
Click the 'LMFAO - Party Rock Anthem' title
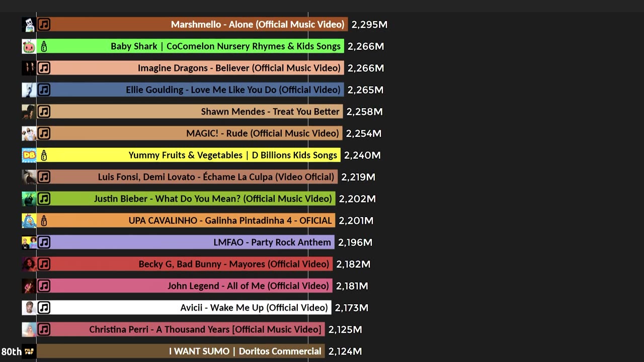coord(272,242)
